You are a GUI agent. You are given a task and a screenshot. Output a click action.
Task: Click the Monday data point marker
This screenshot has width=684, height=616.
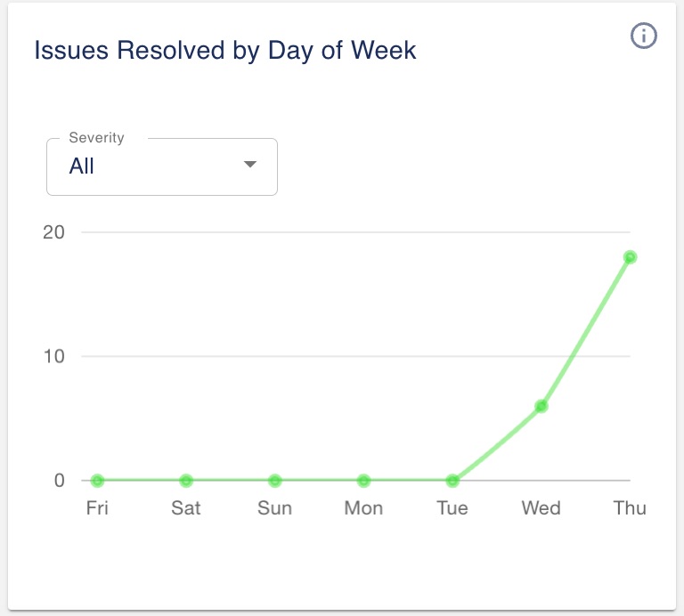tap(363, 481)
